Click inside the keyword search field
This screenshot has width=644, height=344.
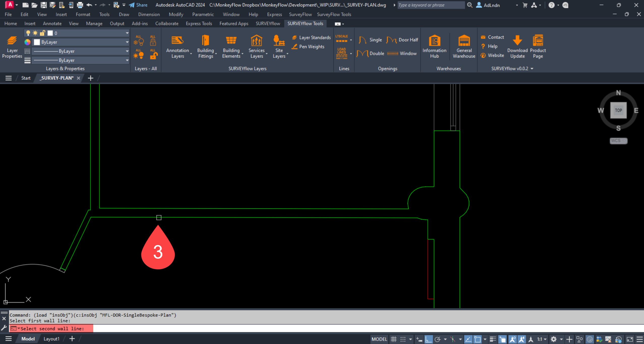click(x=431, y=5)
